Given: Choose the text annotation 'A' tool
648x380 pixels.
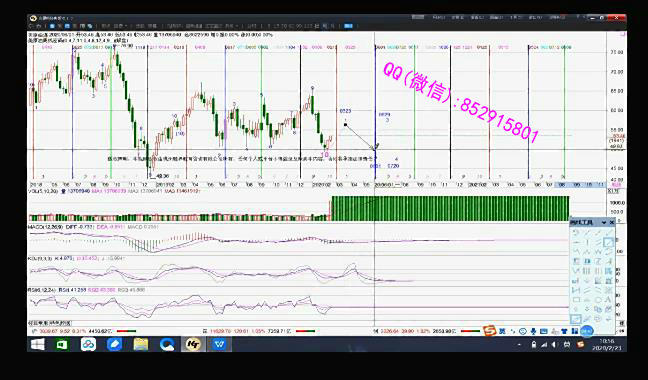Looking at the screenshot, I should pyautogui.click(x=608, y=299).
